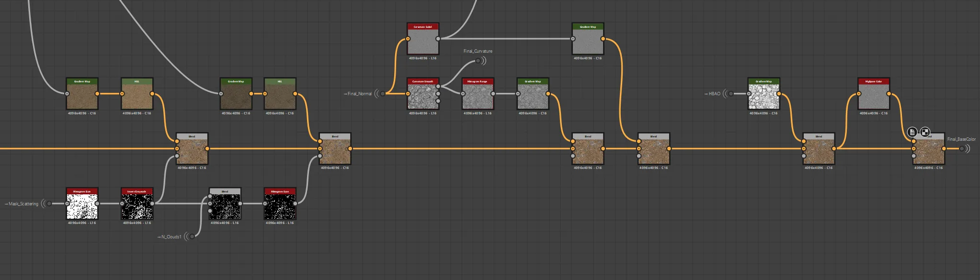Select the N_Clouds1 input connector
The width and height of the screenshot is (980, 280).
coord(192,236)
